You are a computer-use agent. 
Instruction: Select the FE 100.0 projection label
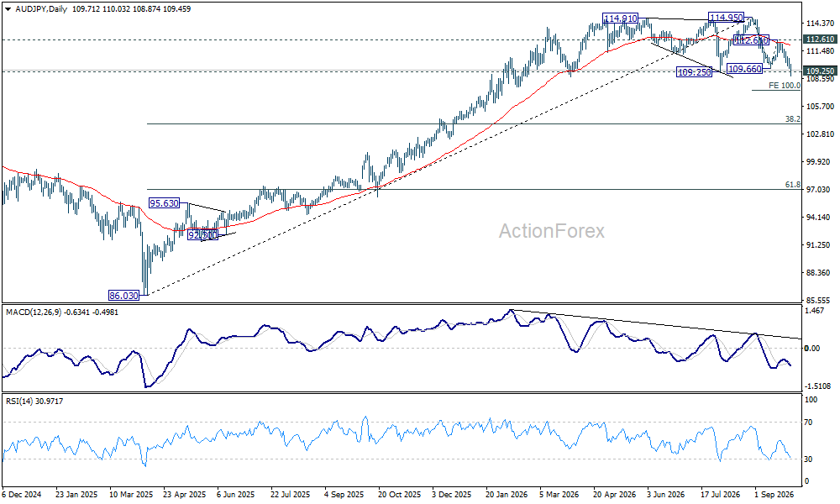785,85
